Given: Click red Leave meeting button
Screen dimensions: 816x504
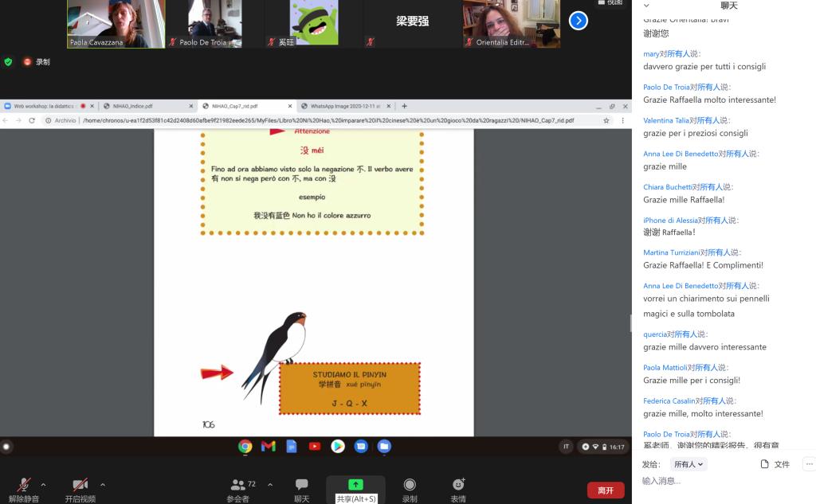Looking at the screenshot, I should (x=606, y=490).
